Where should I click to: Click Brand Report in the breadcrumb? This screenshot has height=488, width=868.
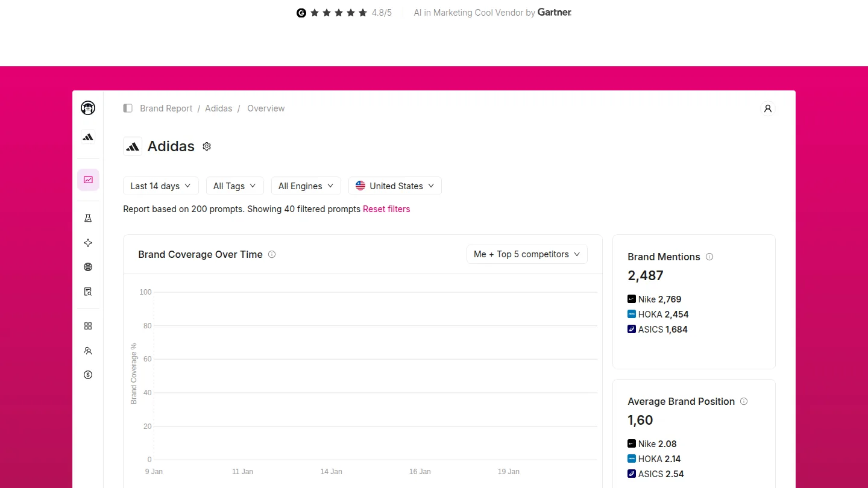pos(166,108)
